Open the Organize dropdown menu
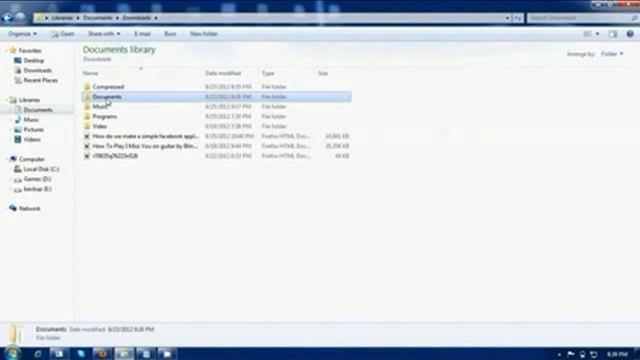640x360 pixels. tap(22, 34)
